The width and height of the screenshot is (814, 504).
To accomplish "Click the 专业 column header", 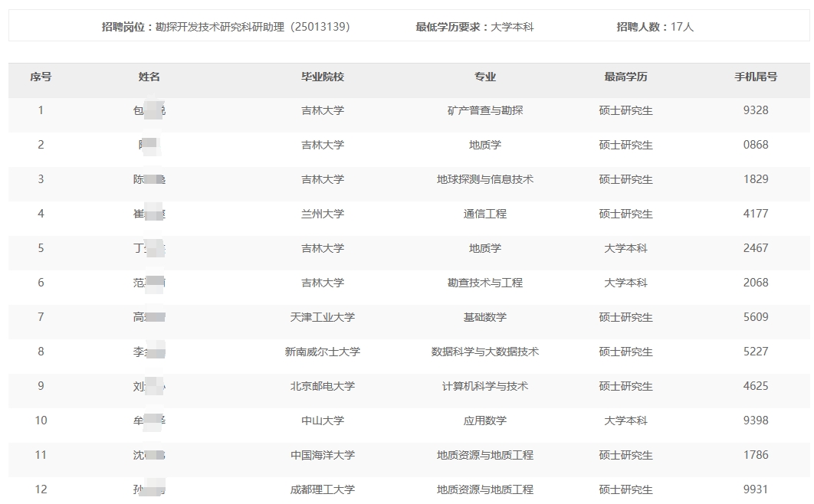I will point(485,77).
